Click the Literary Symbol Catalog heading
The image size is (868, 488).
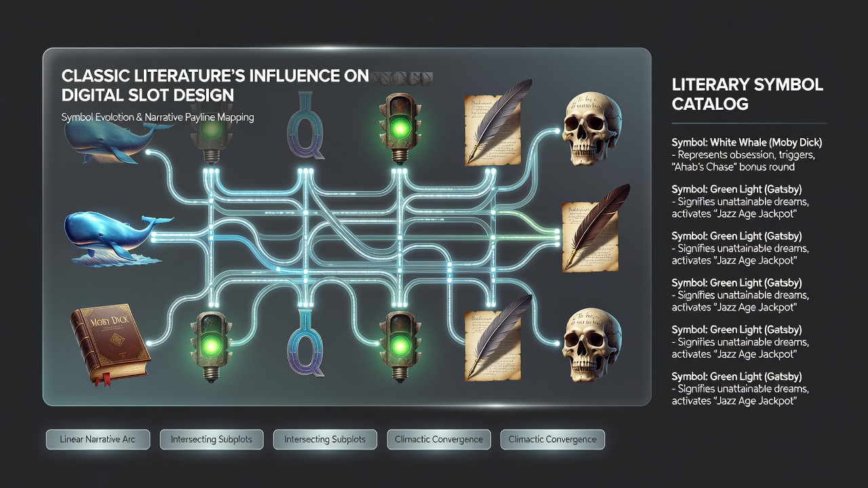tap(747, 94)
